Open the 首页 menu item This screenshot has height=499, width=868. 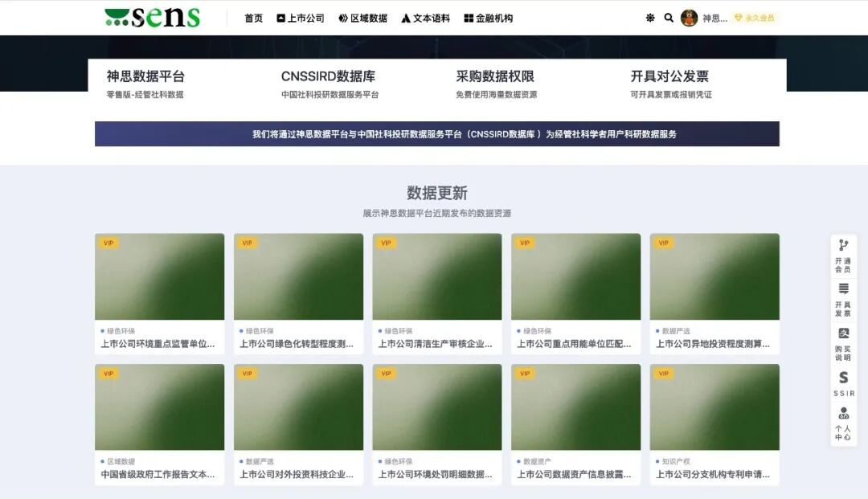coord(253,18)
